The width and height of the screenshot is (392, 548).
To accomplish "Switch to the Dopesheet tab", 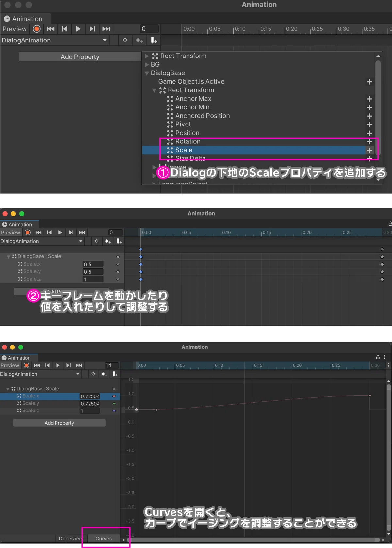I will coord(71,539).
